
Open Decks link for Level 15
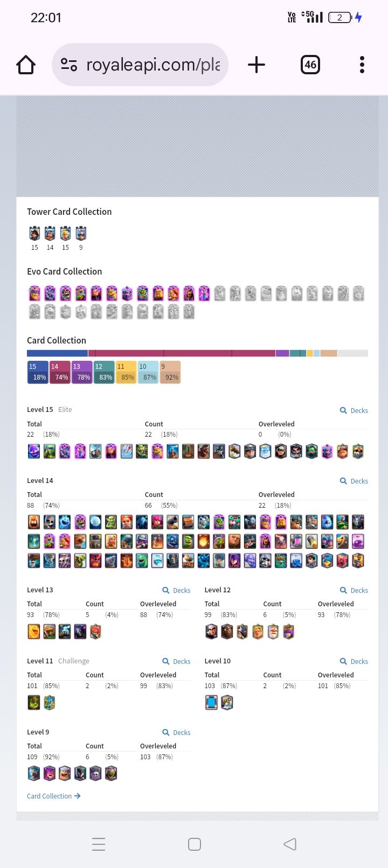[354, 410]
